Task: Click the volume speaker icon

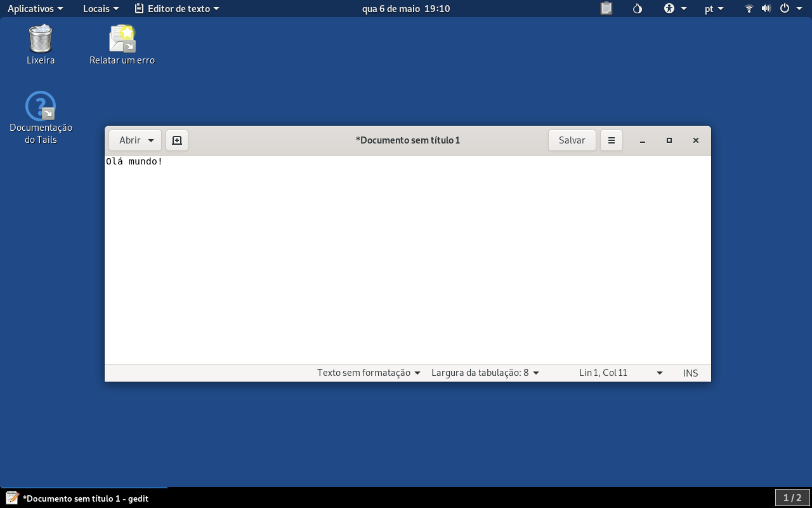Action: point(766,8)
